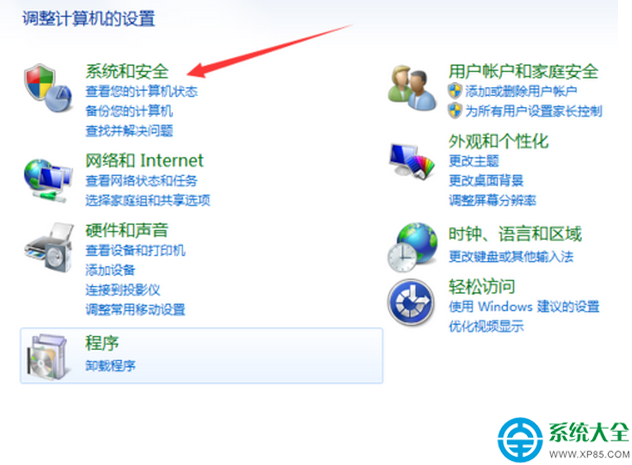The image size is (632, 465).
Task: Open the 系统和安全 heading link
Action: (127, 71)
